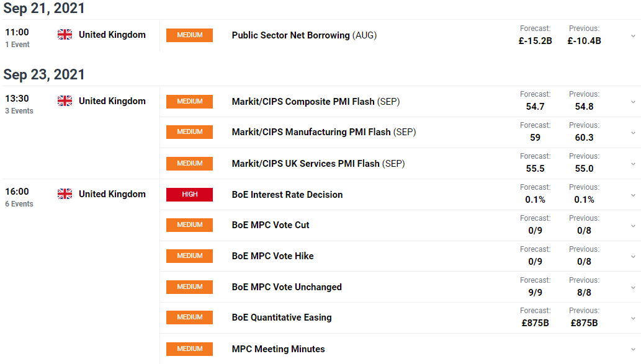Click MEDIUM badge beside MPC Meeting Minutes
This screenshot has width=641, height=364.
click(189, 349)
